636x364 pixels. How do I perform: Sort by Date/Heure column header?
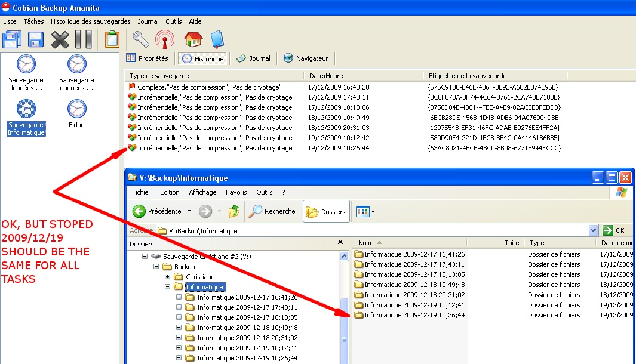pyautogui.click(x=364, y=76)
